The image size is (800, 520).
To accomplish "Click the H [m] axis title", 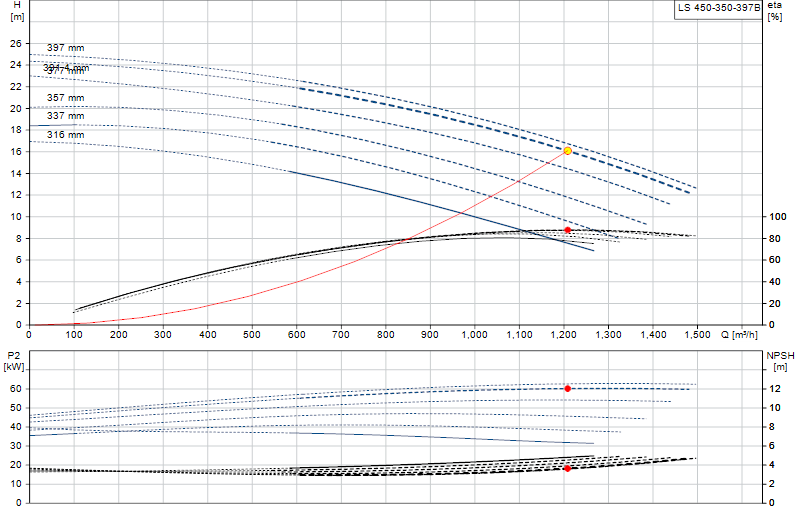I will [x=17, y=11].
